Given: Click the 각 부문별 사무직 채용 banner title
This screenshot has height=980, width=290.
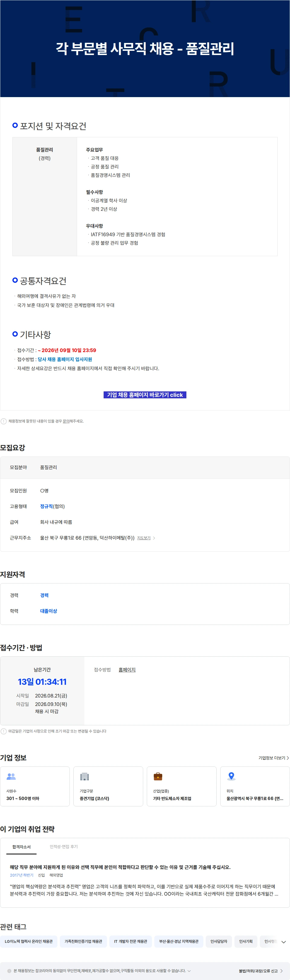Looking at the screenshot, I should click(145, 48).
